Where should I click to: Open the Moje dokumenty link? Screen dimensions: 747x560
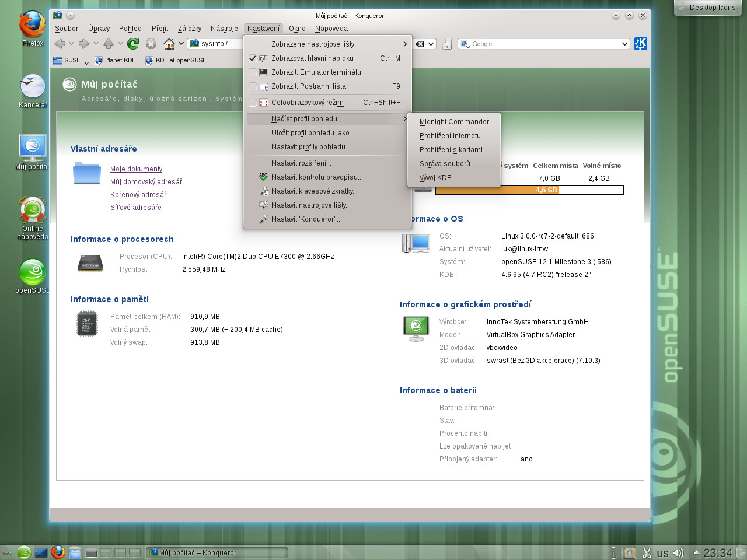[x=136, y=169]
